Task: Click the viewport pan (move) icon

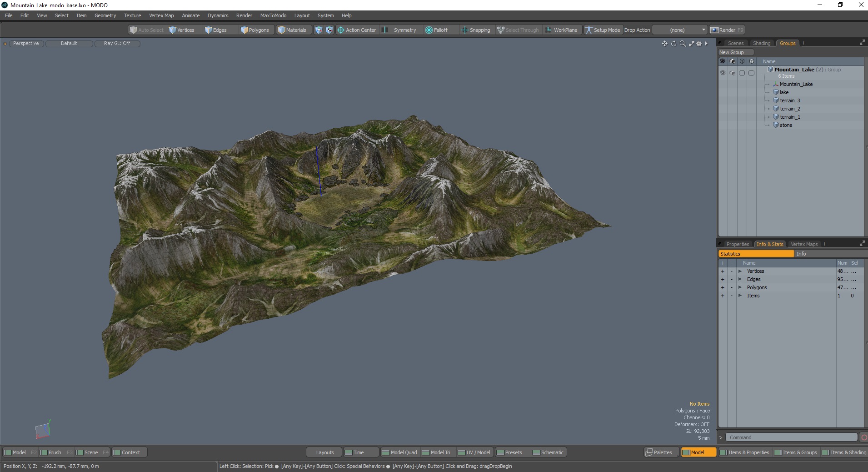Action: pyautogui.click(x=664, y=44)
